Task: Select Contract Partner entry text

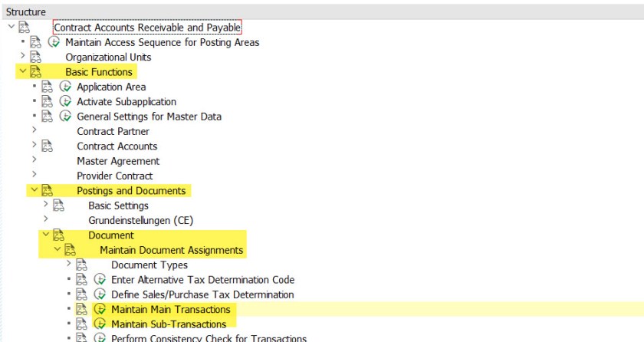Action: 113,131
